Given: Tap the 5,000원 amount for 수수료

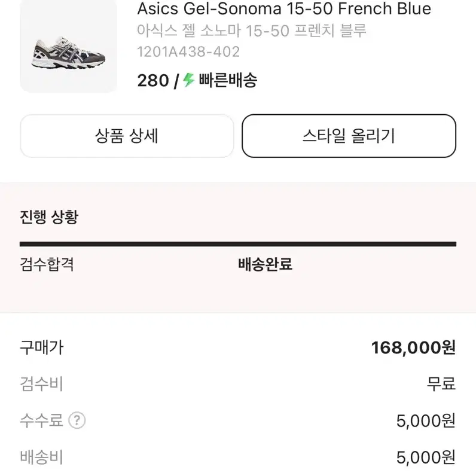Looking at the screenshot, I should click(426, 421).
